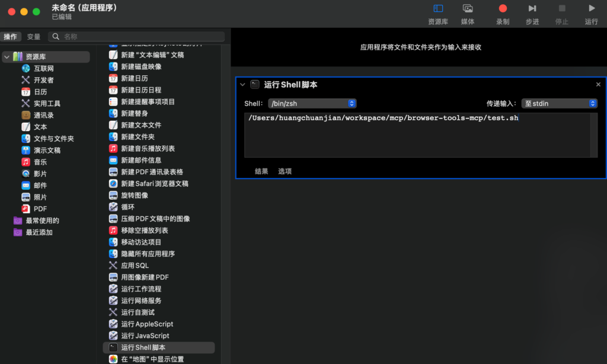Select 用图像新建 PDF action
This screenshot has width=607, height=364.
click(145, 277)
